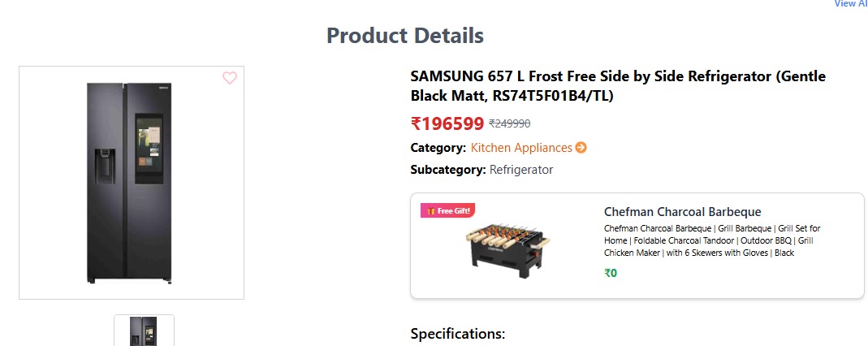Screen dimensions: 868x346
Task: Click the ₹196599 sale price
Action: tap(447, 123)
